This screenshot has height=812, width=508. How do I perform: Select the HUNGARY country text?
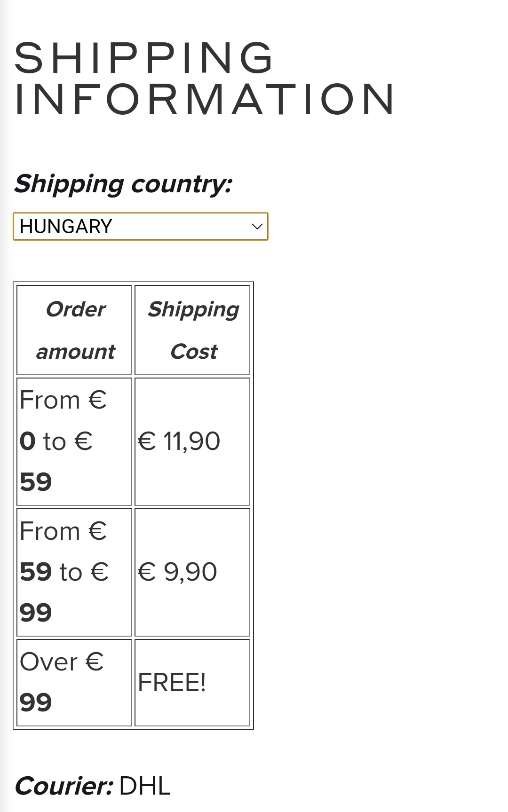point(66,227)
